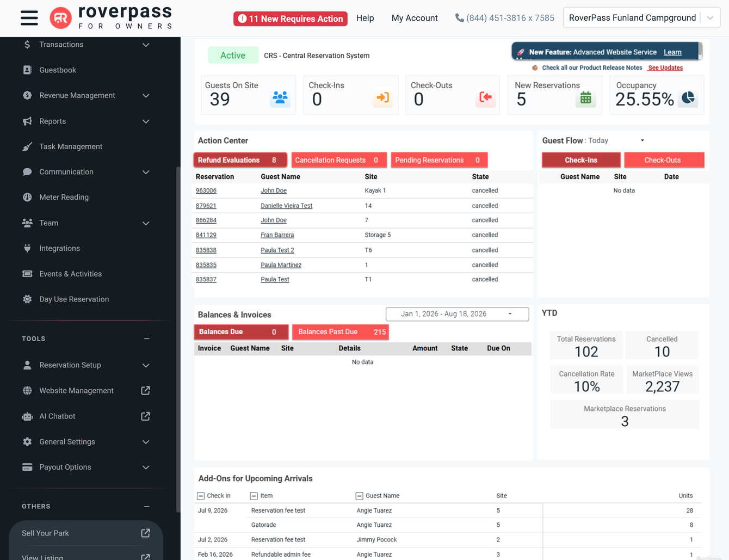Click the See Updates link
Image resolution: width=729 pixels, height=560 pixels.
(x=665, y=67)
